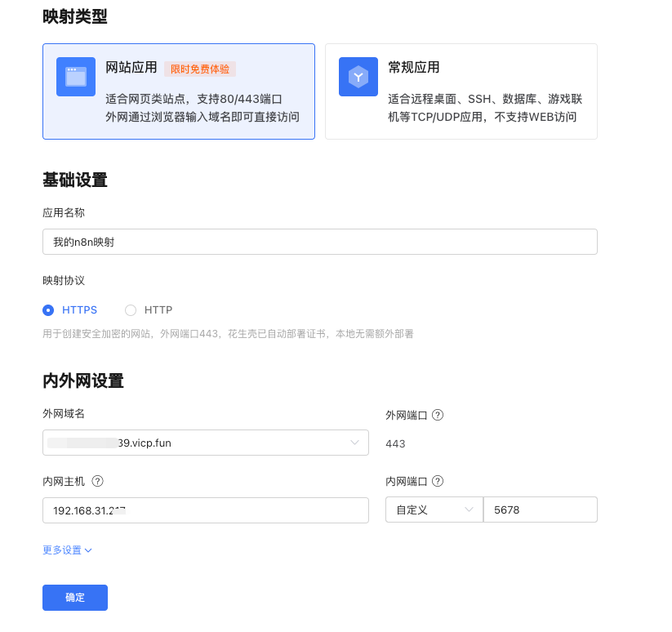Open the 外网域名 dropdown
672x632 pixels.
pos(204,442)
